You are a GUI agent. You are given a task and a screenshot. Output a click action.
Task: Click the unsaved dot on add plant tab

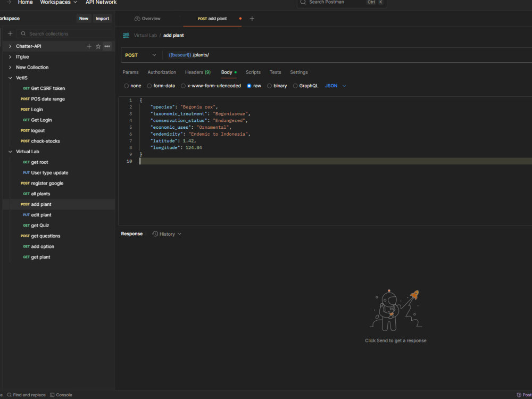pos(240,19)
